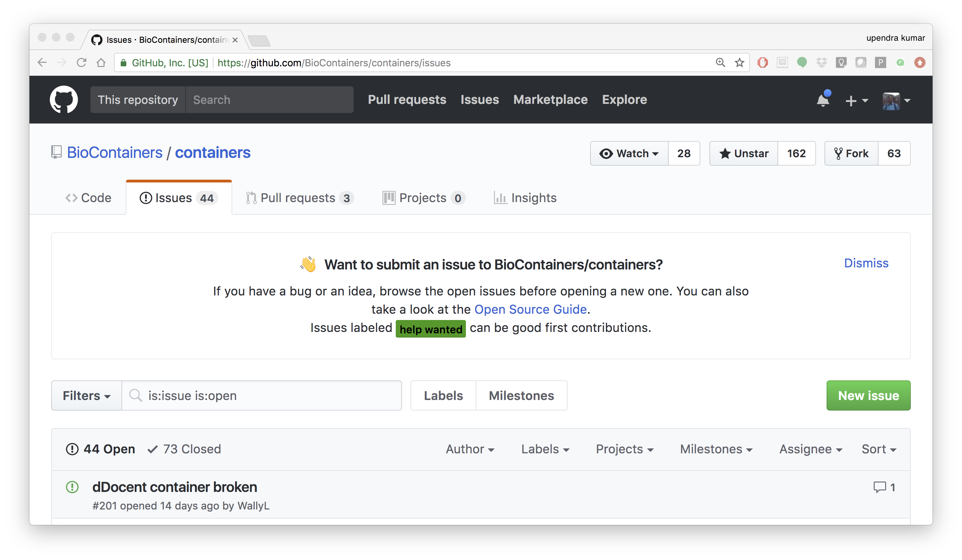Click the comment count icon on issue #201
This screenshot has width=962, height=560.
tap(884, 487)
